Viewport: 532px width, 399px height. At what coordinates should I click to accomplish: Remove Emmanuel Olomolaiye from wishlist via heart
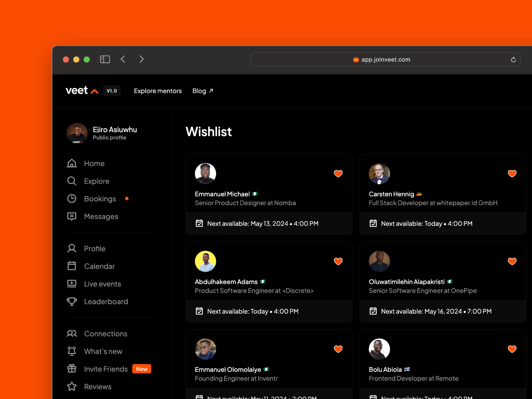click(x=338, y=349)
